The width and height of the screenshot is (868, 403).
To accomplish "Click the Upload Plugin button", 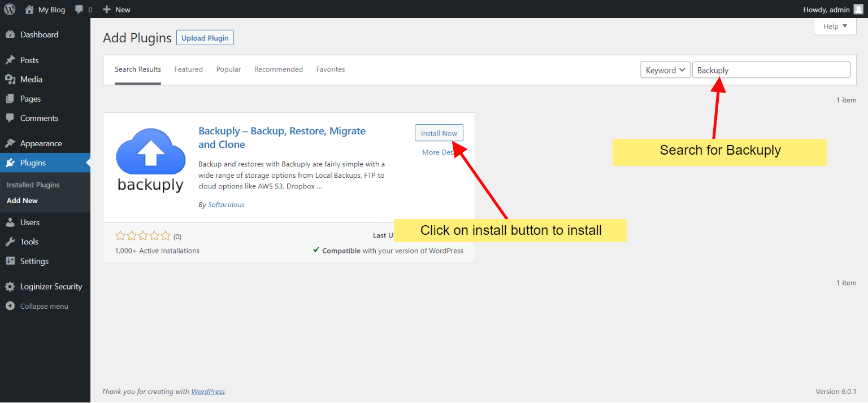I will click(x=205, y=37).
